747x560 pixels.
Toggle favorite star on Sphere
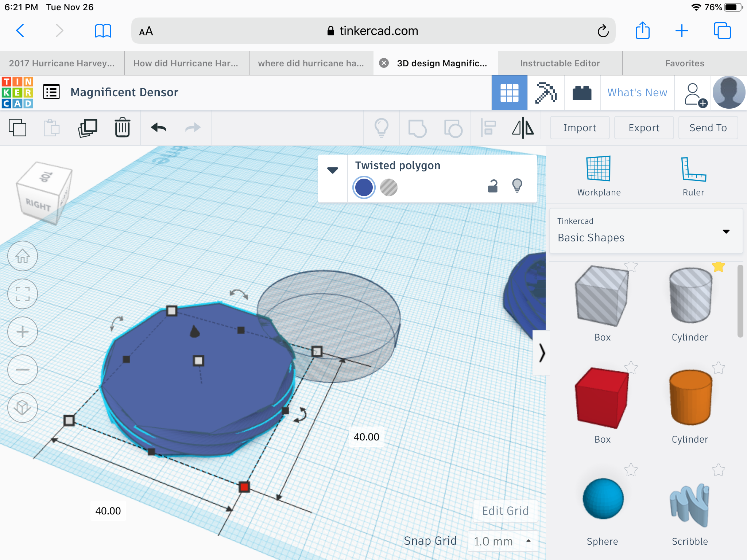pyautogui.click(x=631, y=470)
